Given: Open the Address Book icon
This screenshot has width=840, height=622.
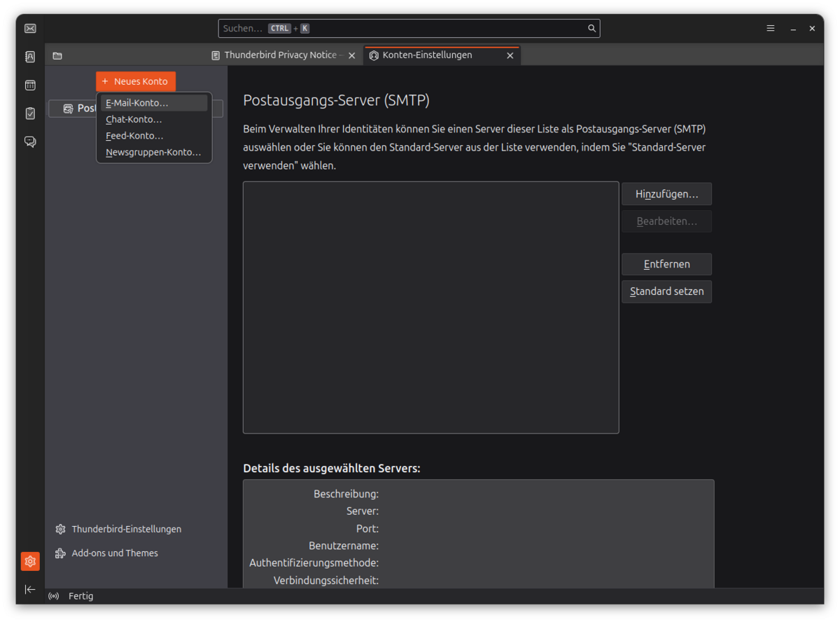Looking at the screenshot, I should pos(30,57).
